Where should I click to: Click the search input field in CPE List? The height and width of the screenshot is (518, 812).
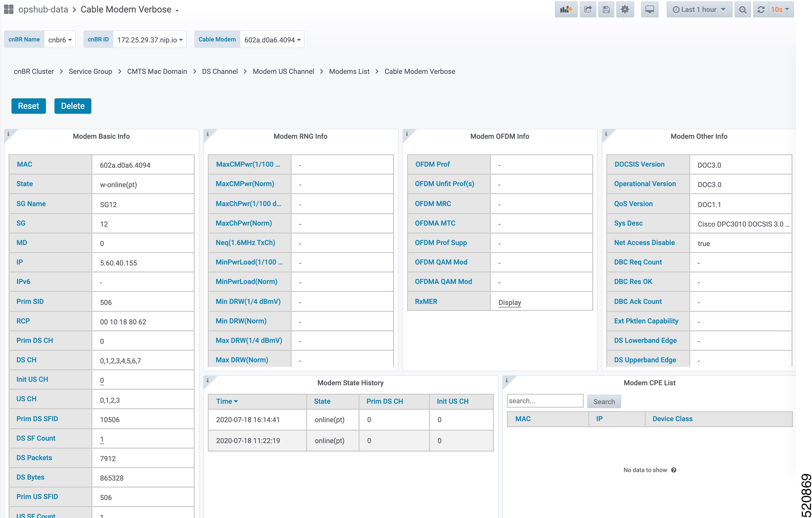[x=545, y=401]
